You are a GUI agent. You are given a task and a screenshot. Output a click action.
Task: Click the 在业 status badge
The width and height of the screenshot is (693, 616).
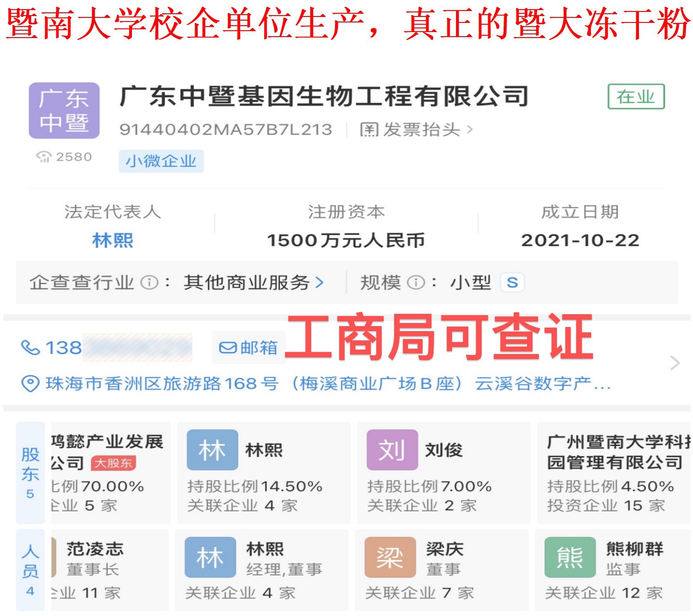coord(636,97)
